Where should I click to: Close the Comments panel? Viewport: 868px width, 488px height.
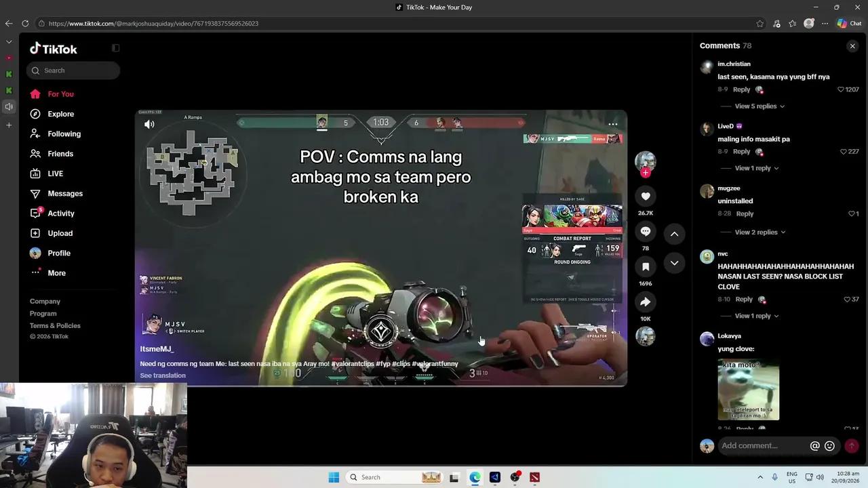point(852,46)
